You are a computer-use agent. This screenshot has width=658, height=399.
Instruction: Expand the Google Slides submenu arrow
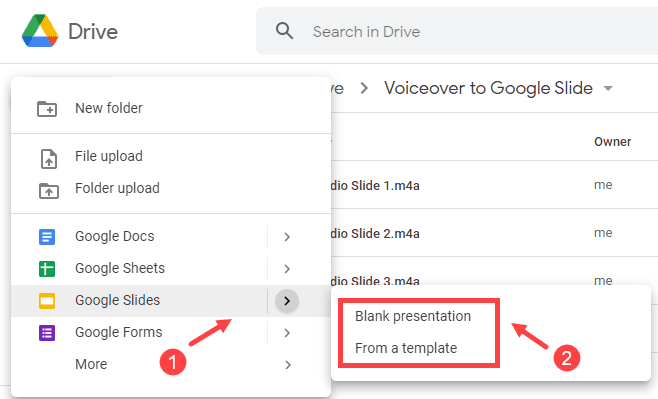(x=287, y=301)
